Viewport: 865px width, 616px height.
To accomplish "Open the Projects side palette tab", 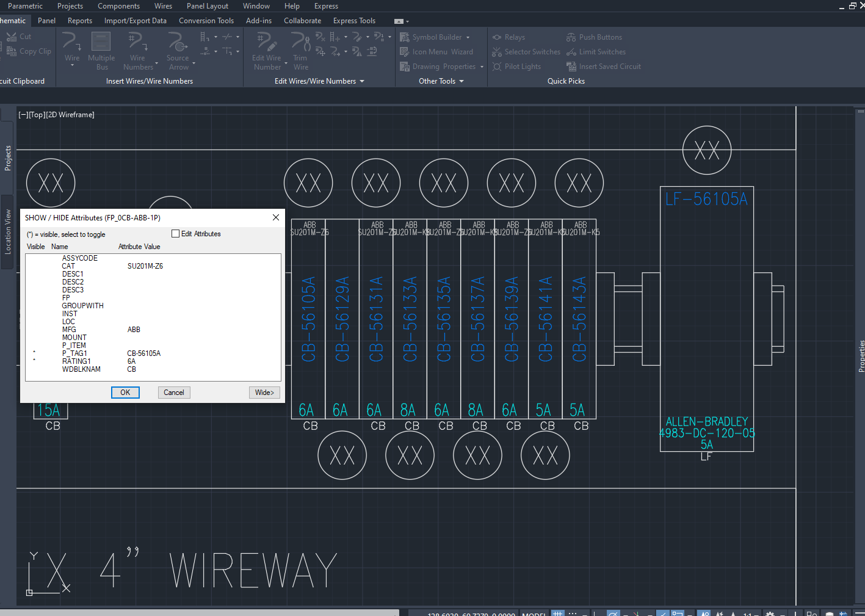I will [8, 158].
